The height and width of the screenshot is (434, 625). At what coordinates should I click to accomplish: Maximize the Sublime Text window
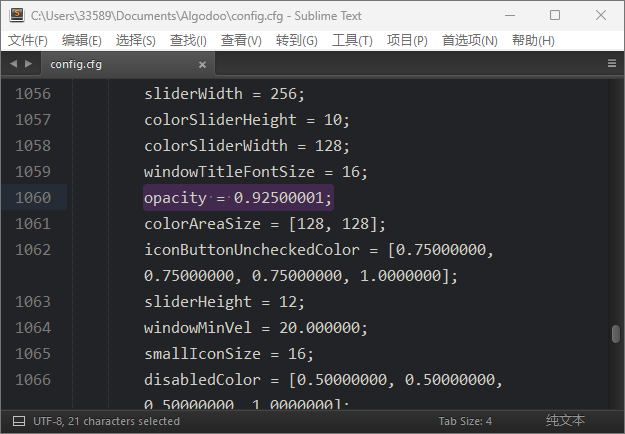[x=555, y=16]
